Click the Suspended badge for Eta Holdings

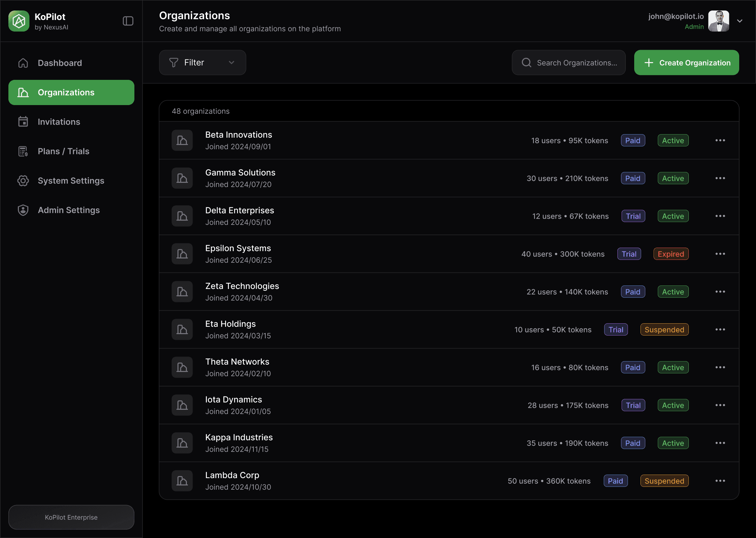(x=664, y=330)
